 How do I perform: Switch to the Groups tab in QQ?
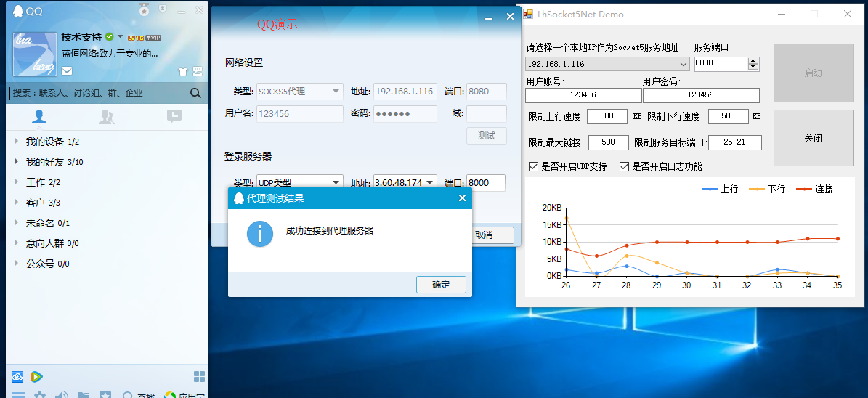coord(107,116)
